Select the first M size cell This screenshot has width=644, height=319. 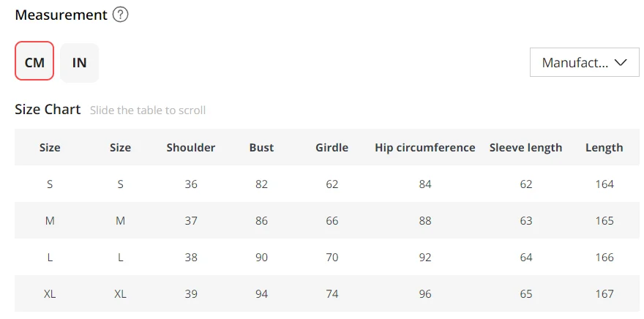[x=50, y=220]
